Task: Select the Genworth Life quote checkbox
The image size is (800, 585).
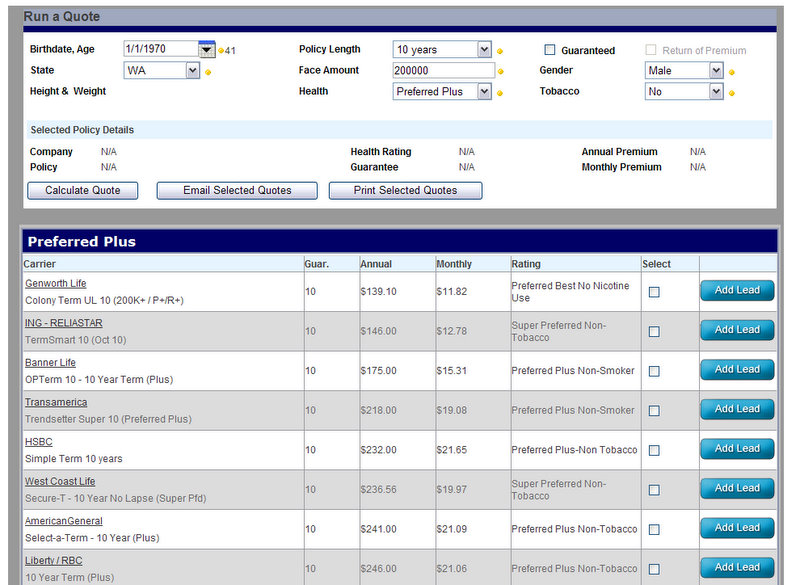Action: pyautogui.click(x=654, y=292)
